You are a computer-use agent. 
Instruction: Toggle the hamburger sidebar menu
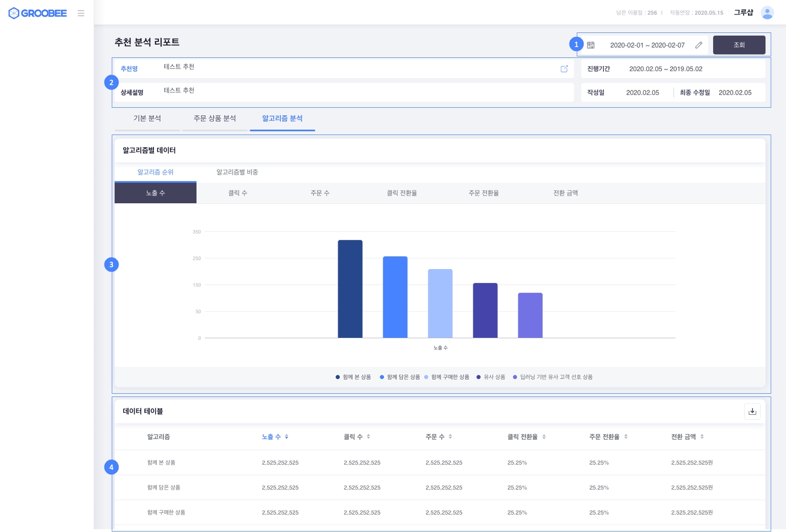tap(81, 13)
